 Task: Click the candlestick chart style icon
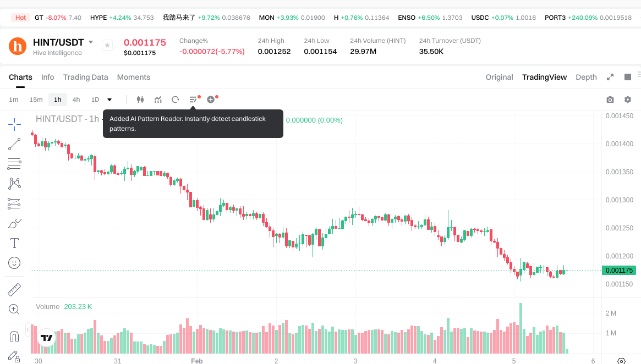[x=140, y=100]
